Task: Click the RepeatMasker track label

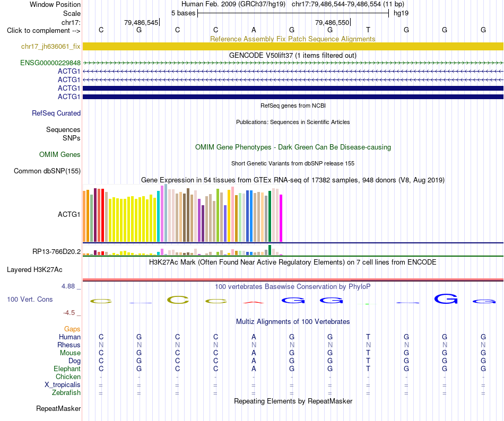Action: point(58,408)
